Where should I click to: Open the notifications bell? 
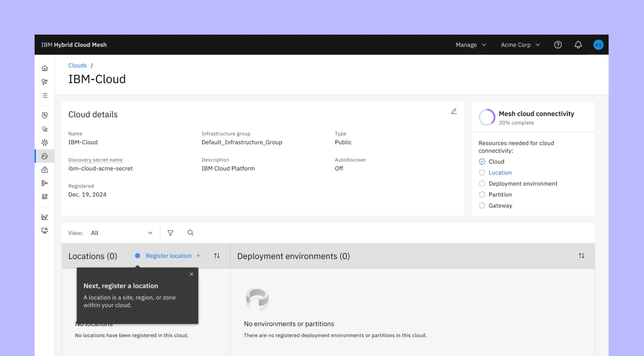[578, 45]
